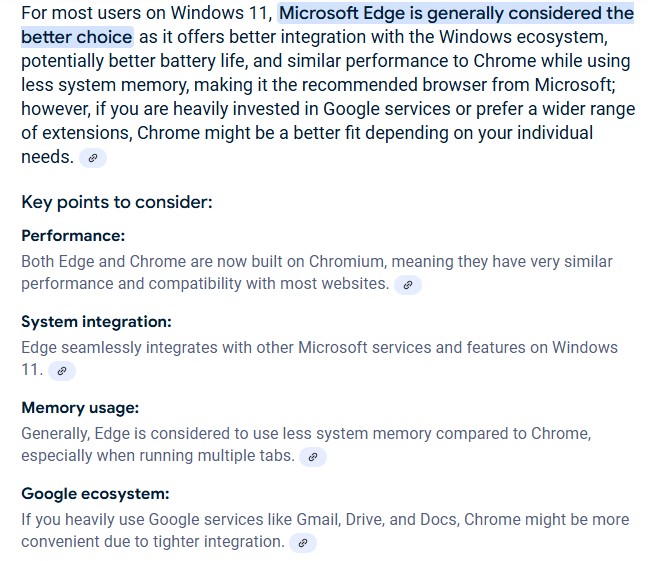Screen dimensions: 648x561
Task: Click the 'Google ecosystem:' subheading
Action: click(x=95, y=494)
